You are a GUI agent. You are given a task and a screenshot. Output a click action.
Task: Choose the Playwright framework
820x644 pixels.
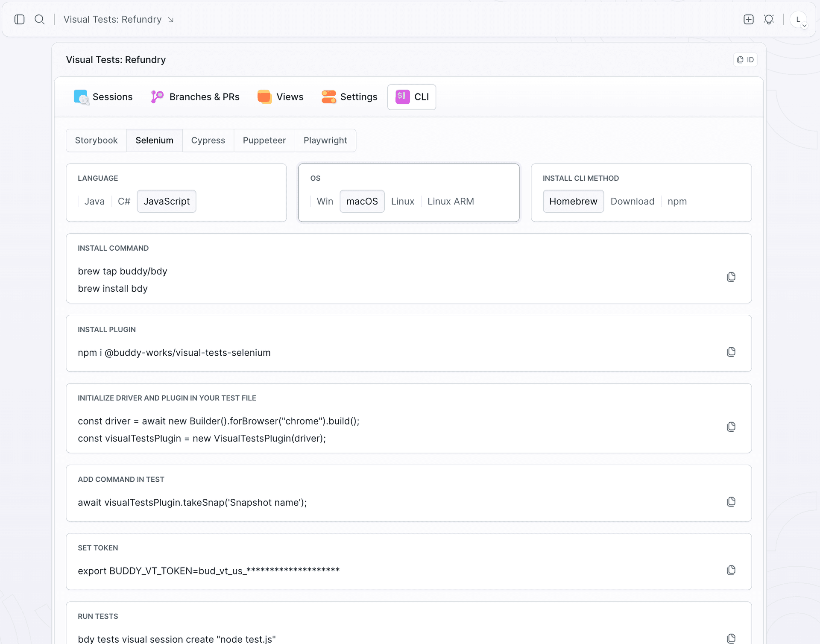click(325, 141)
